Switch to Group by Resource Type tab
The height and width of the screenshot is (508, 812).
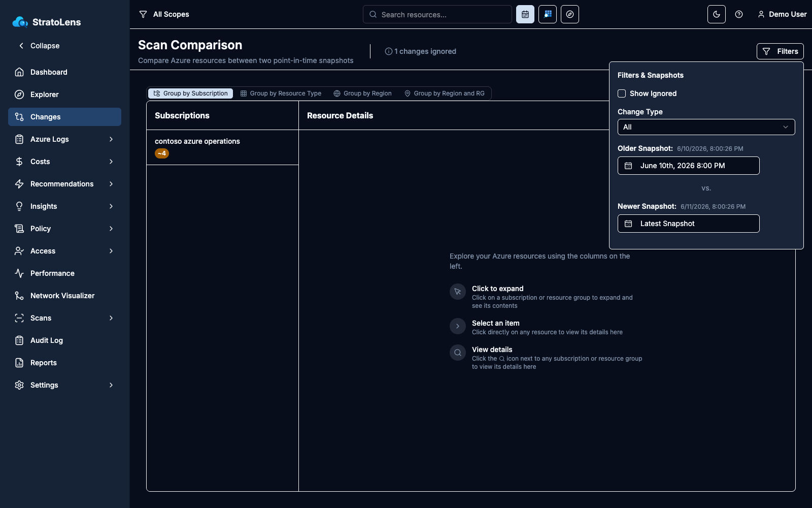(281, 93)
